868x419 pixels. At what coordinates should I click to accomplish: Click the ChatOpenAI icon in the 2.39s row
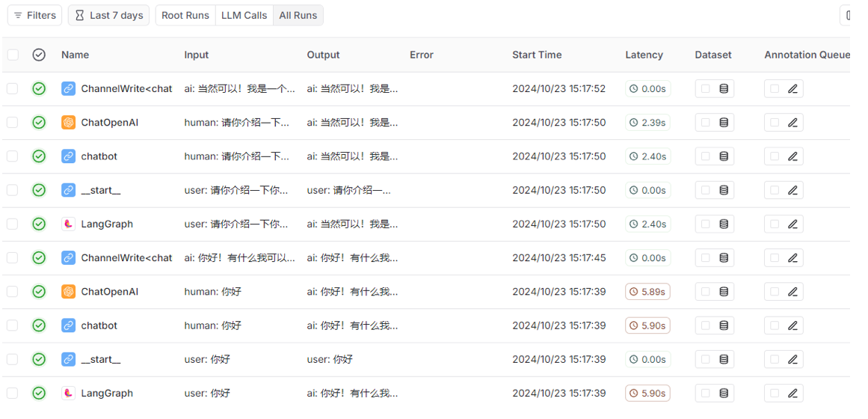tap(69, 123)
